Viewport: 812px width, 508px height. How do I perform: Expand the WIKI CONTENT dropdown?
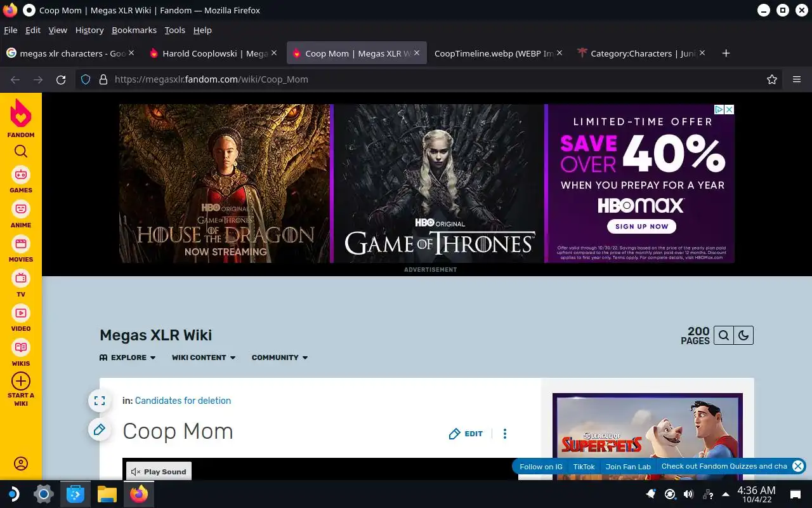coord(204,358)
